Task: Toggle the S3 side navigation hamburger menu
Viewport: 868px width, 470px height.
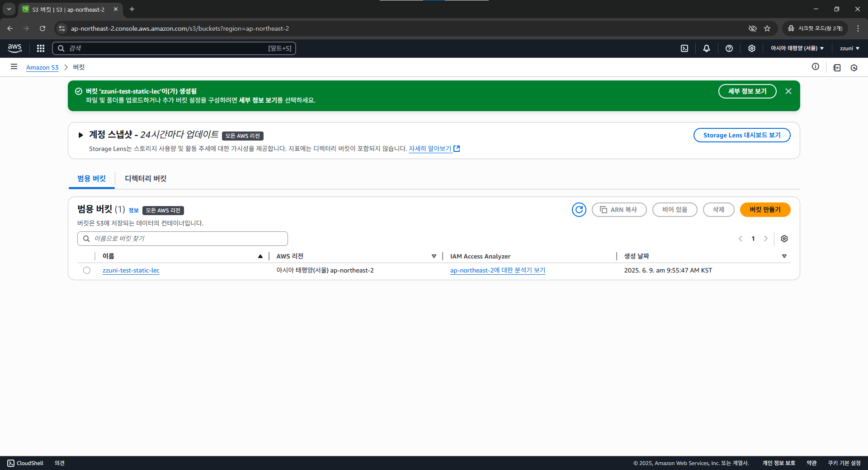Action: tap(14, 67)
